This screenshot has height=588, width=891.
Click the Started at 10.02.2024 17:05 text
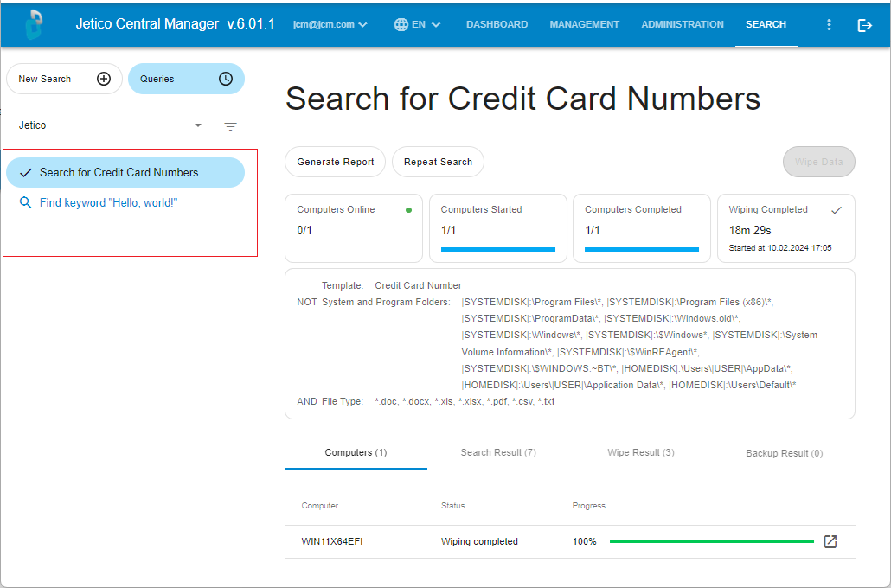(780, 247)
